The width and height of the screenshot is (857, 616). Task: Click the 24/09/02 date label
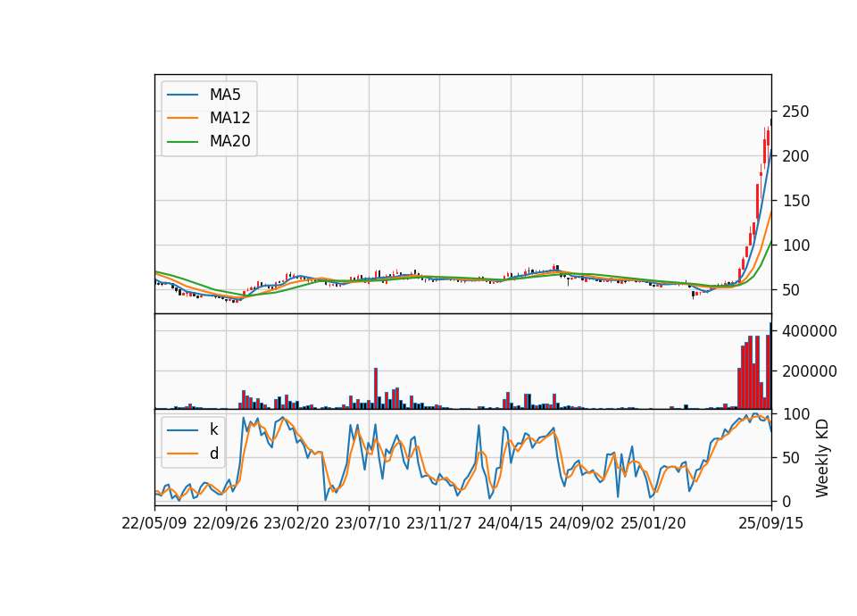coord(581,524)
